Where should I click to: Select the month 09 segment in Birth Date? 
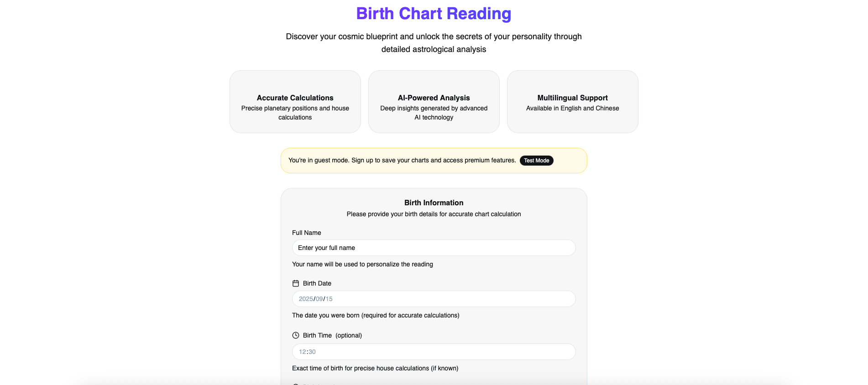point(319,299)
